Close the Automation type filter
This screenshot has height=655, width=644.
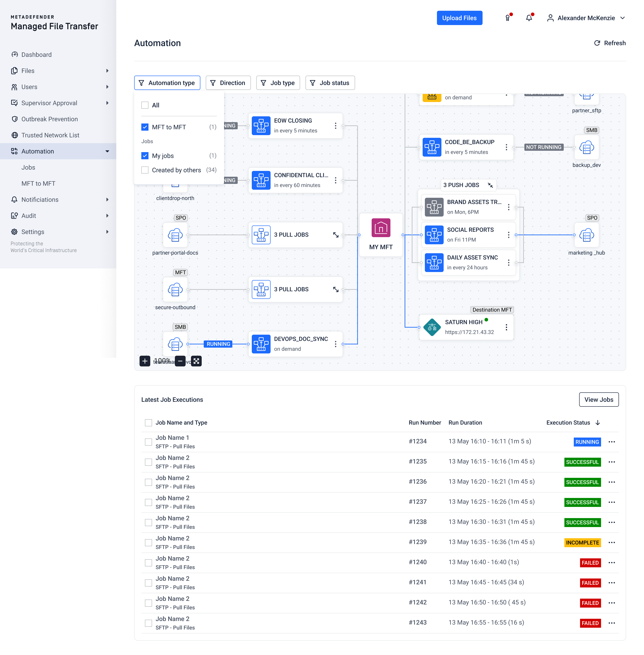(167, 83)
